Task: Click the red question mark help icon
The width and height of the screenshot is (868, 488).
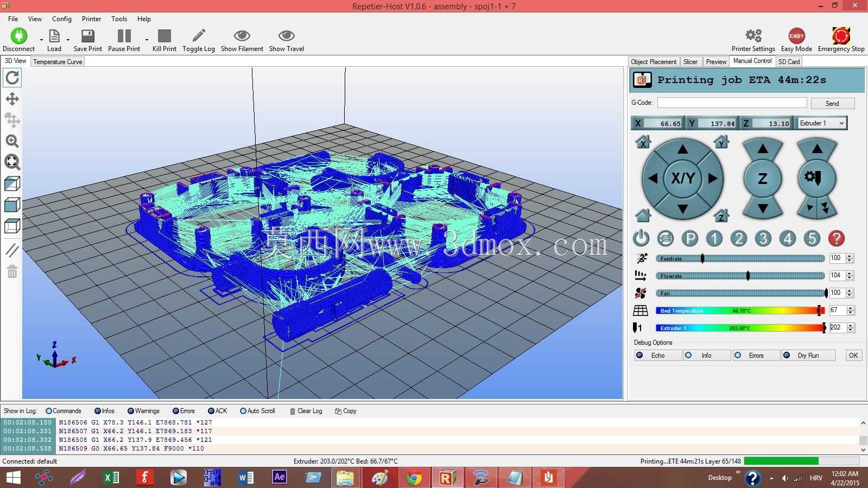Action: 837,238
